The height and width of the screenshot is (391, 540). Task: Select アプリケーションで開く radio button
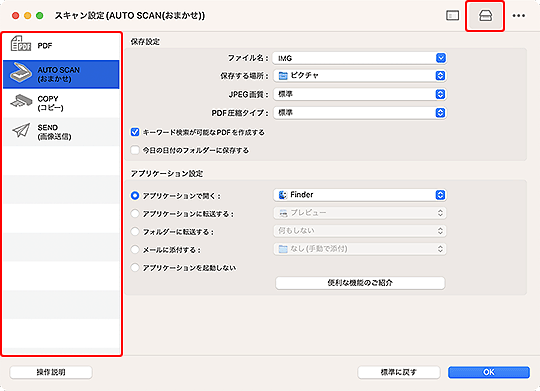click(135, 196)
